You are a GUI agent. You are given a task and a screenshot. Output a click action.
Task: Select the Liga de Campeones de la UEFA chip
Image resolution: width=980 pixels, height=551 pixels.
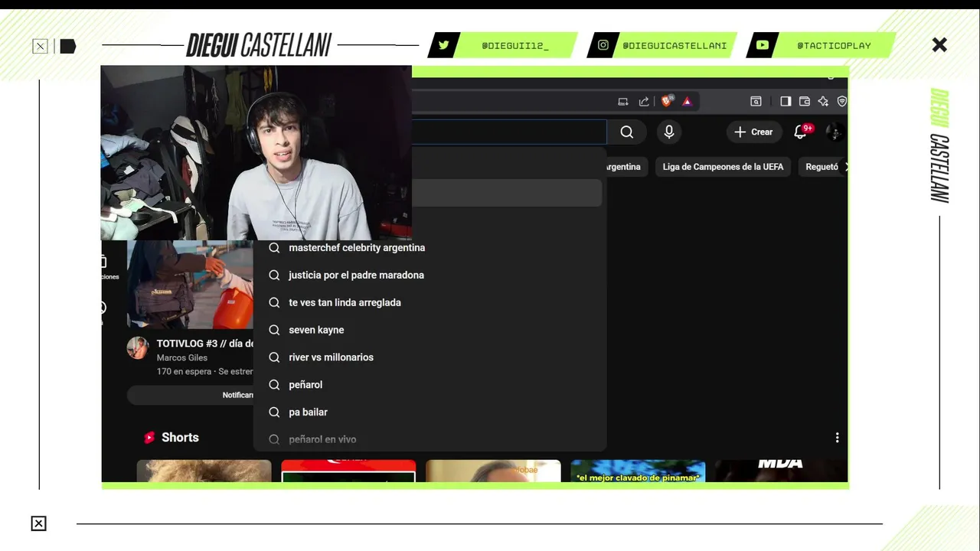[x=723, y=167]
